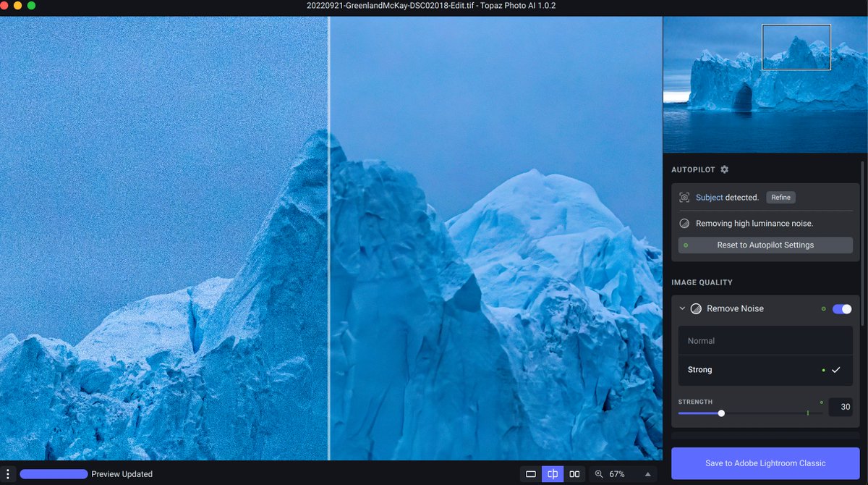Click the noise icon beside Removing high luminance noise
Screen dimensions: 868x485
[x=684, y=224]
